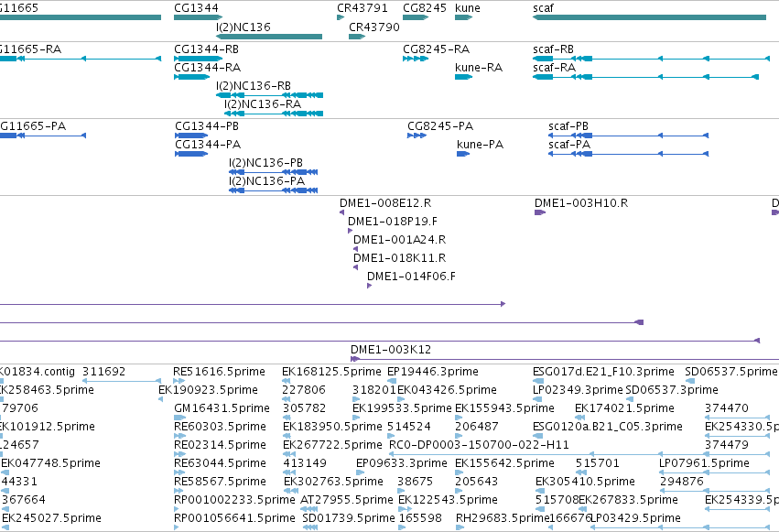The height and width of the screenshot is (532, 779).
Task: Click EST GM16431.5prime
Action: coord(179,418)
